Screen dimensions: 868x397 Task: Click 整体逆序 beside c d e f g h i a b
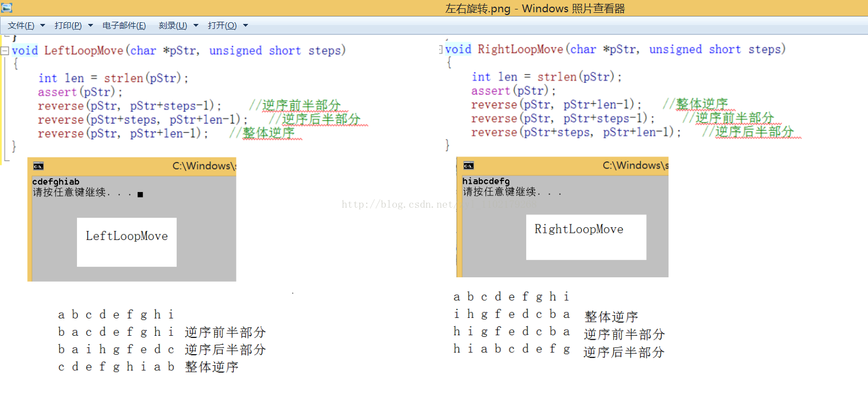click(x=212, y=367)
